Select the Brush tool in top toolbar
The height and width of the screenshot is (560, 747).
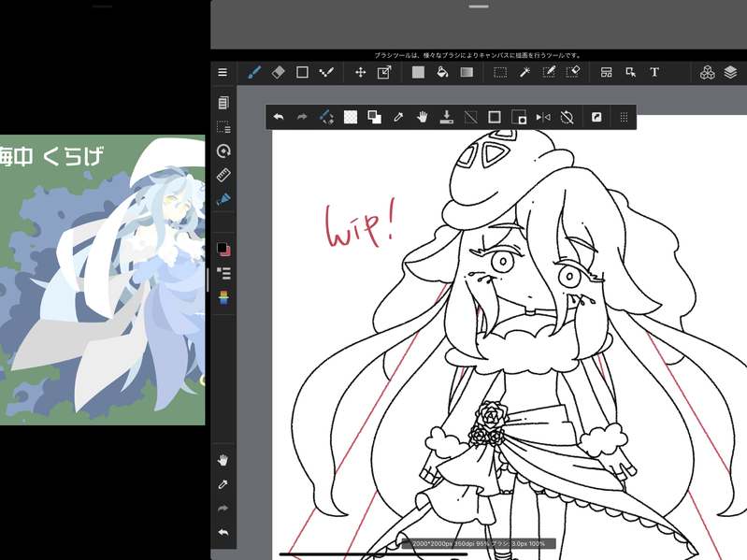pos(254,72)
